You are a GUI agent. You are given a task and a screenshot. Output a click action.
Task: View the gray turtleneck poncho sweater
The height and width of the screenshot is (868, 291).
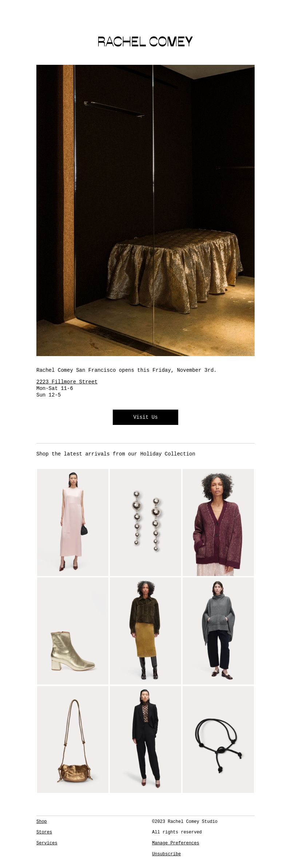[218, 631]
